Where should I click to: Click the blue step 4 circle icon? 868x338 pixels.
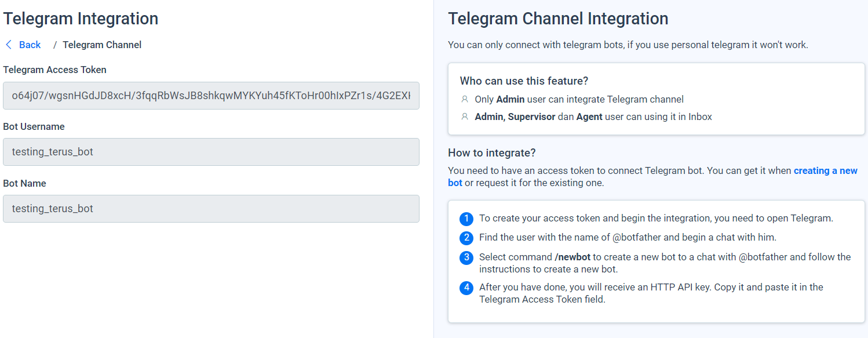click(x=466, y=288)
